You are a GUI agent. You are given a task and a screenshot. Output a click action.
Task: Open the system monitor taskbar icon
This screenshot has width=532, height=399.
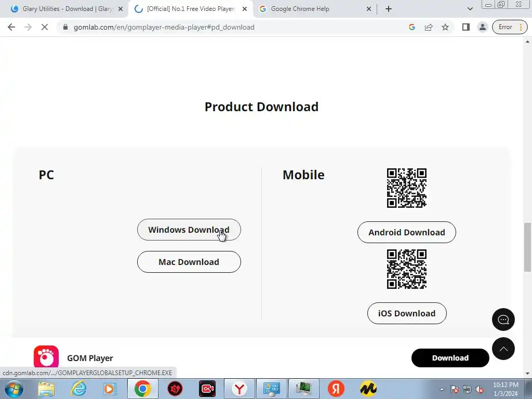point(303,389)
